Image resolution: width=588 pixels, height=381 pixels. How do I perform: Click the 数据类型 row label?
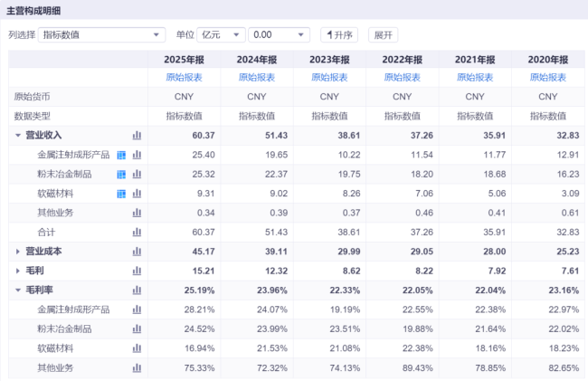tap(32, 116)
